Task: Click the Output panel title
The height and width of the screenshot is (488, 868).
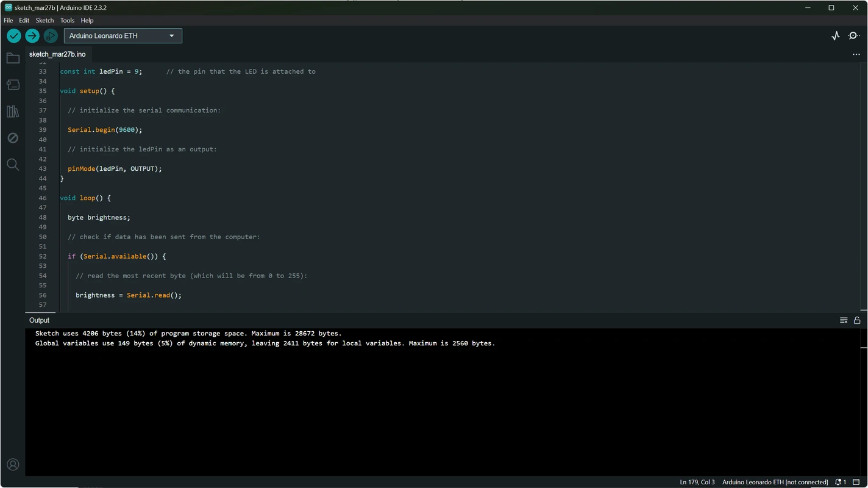Action: pos(39,320)
